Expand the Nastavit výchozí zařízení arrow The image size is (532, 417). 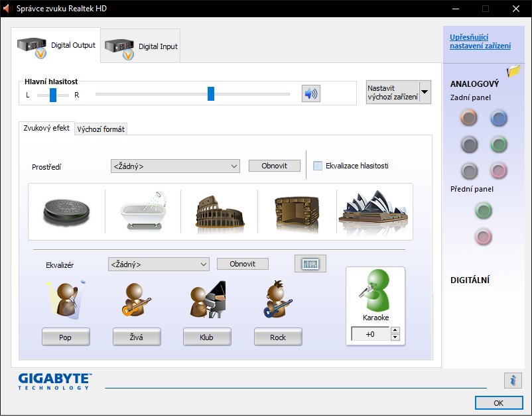pyautogui.click(x=425, y=92)
